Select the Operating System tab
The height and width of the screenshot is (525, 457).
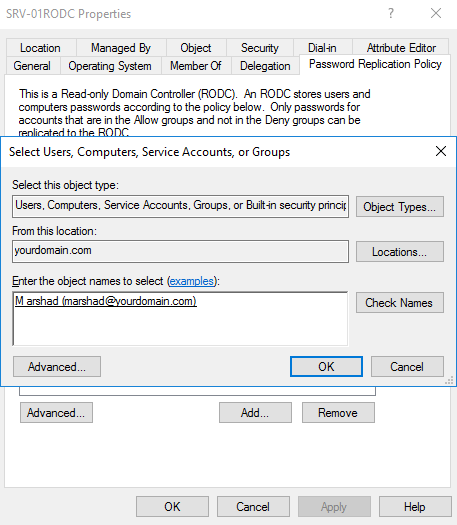[x=110, y=66]
